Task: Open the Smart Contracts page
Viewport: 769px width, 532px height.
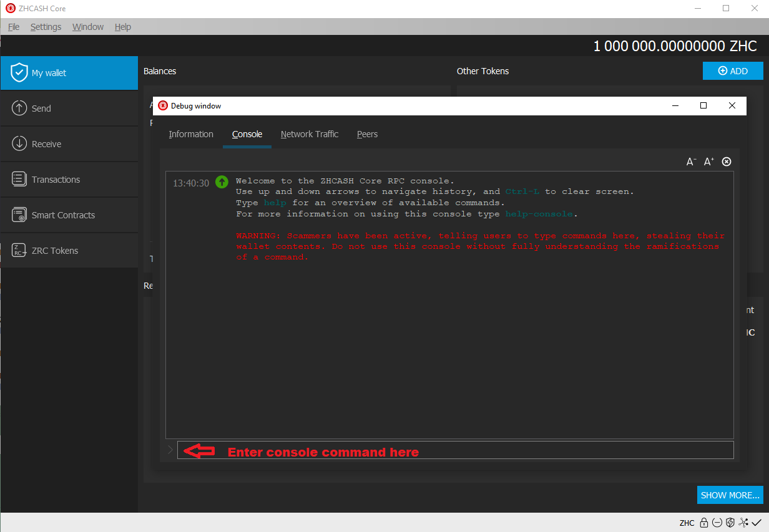Action: coord(69,215)
